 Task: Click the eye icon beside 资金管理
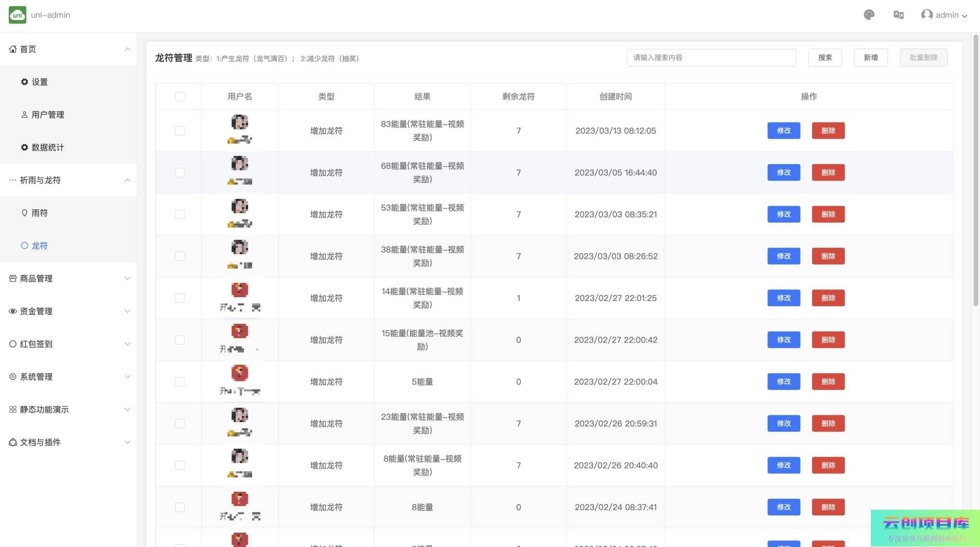(x=13, y=311)
